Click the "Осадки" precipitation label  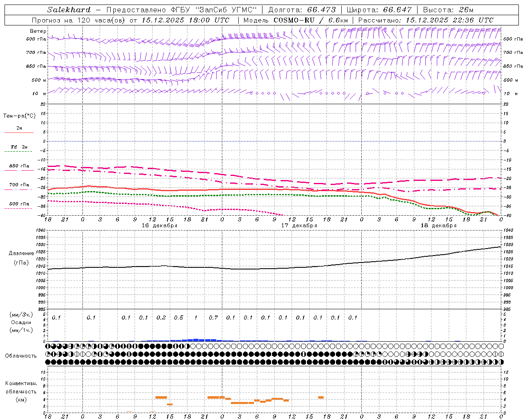[x=21, y=322]
